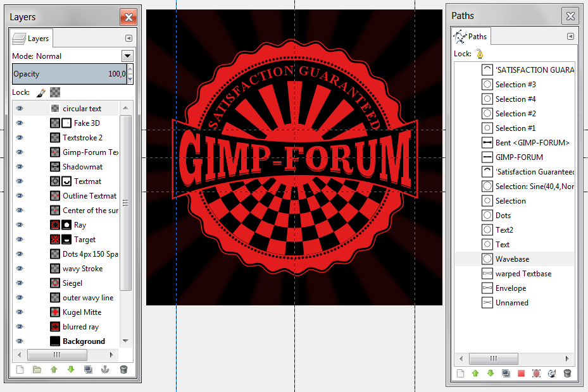Image resolution: width=588 pixels, height=392 pixels.
Task: Switch to the Paths tab
Action: (x=471, y=37)
